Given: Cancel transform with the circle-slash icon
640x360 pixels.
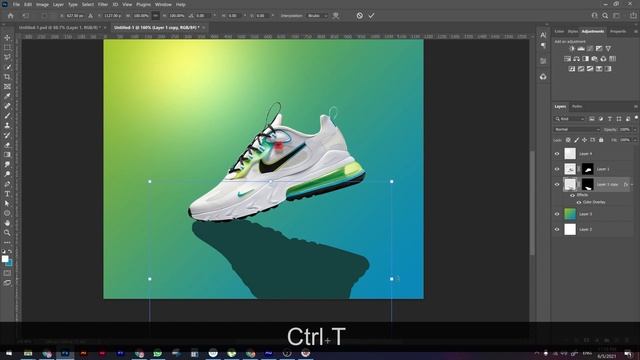Looking at the screenshot, I should [359, 16].
